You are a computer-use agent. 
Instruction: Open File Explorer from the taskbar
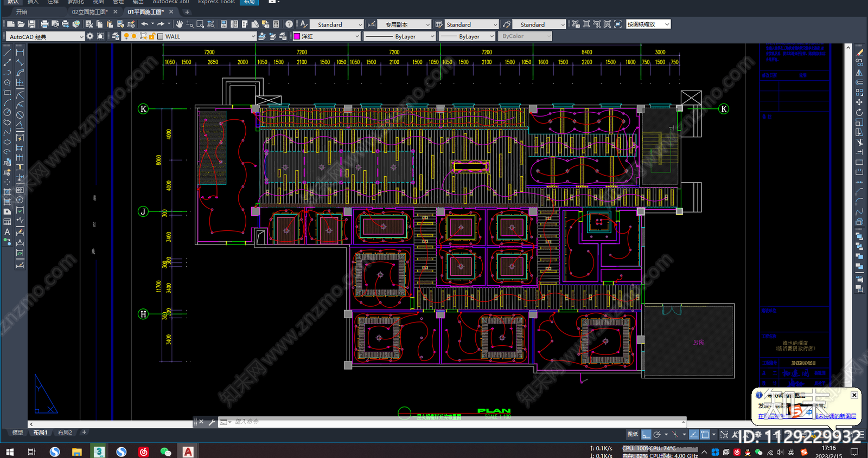pos(76,451)
